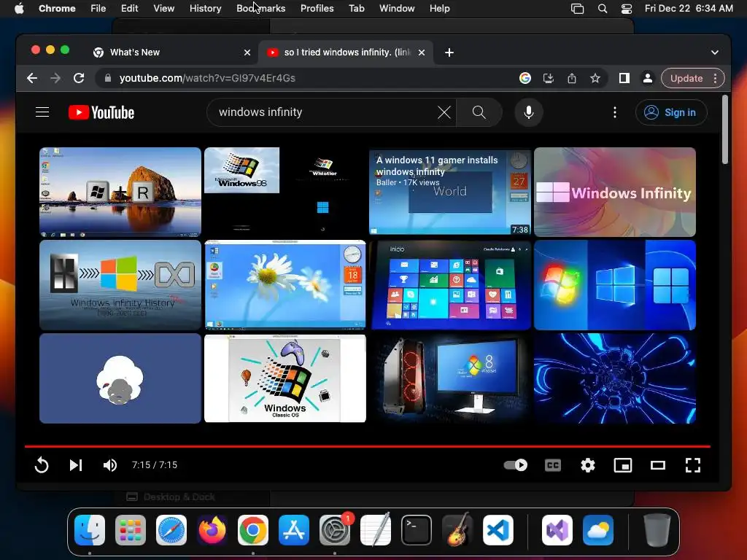Open Control Center in the menu bar
The image size is (747, 560).
[x=627, y=9]
